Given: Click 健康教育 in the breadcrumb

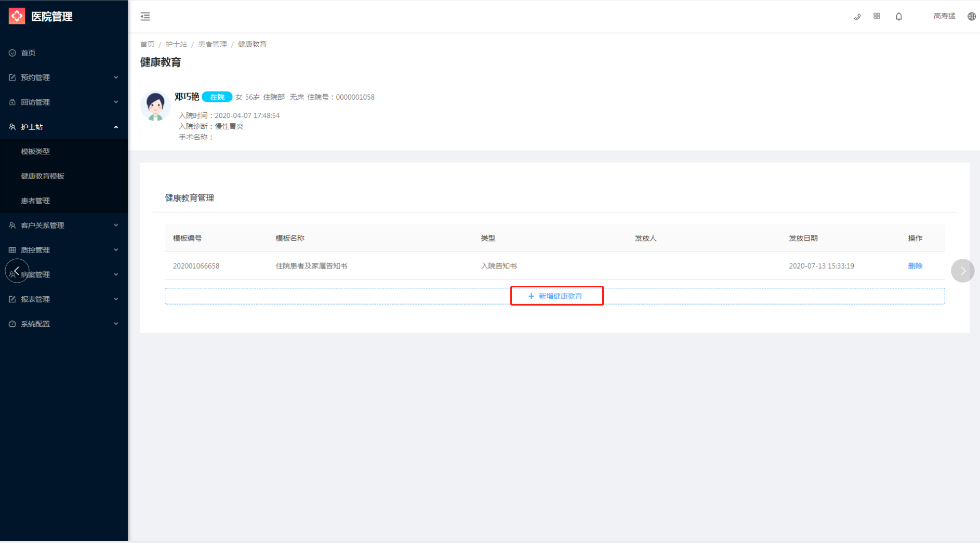Looking at the screenshot, I should click(252, 44).
